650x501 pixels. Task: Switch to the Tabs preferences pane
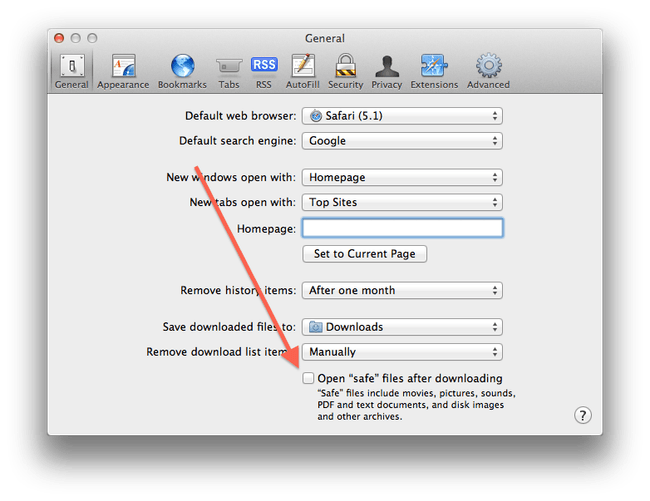click(x=229, y=71)
